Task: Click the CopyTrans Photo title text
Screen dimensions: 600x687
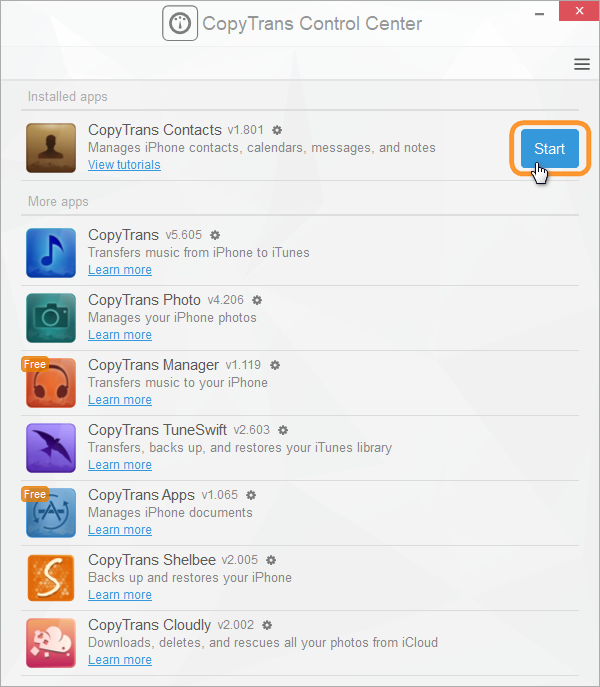Action: pos(144,300)
